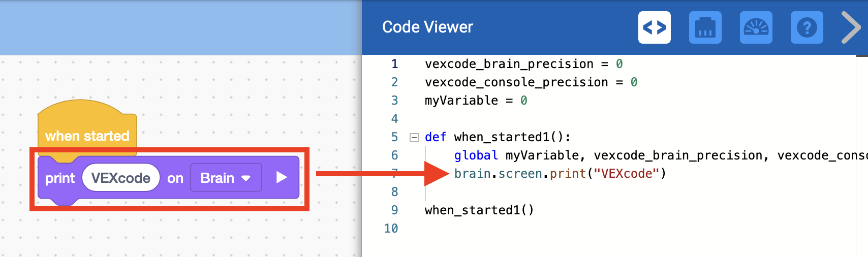Collapse the Code Viewer panel using chevron
Viewport: 868px width, 257px height.
pos(850,27)
